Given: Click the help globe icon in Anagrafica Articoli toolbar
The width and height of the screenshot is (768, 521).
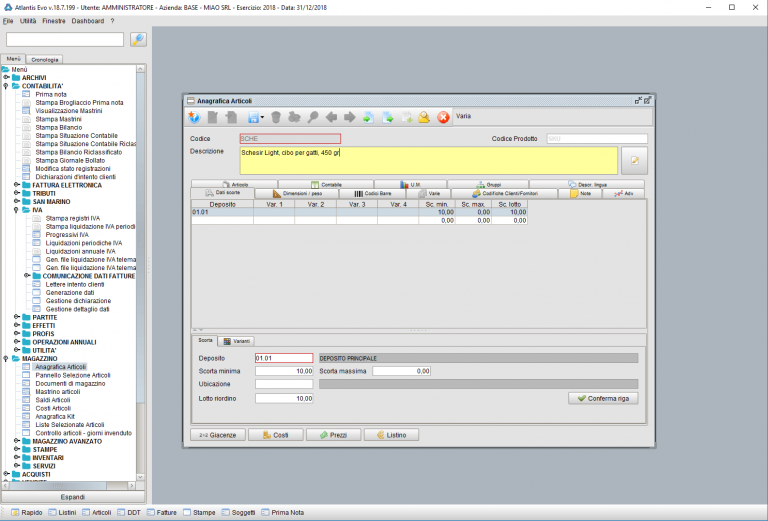Looking at the screenshot, I should pos(194,117).
